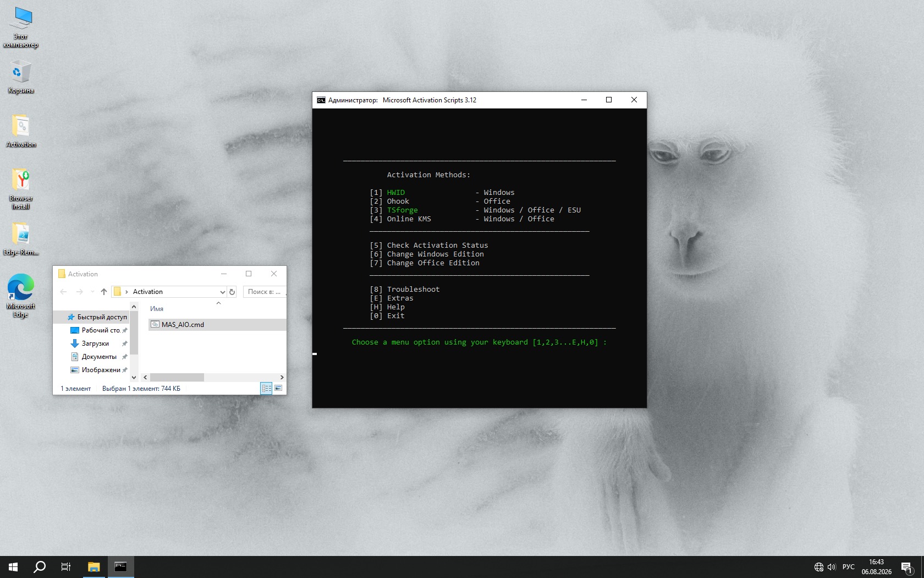Click the Activation address bar path
Screen dimensions: 924x578
click(148, 292)
